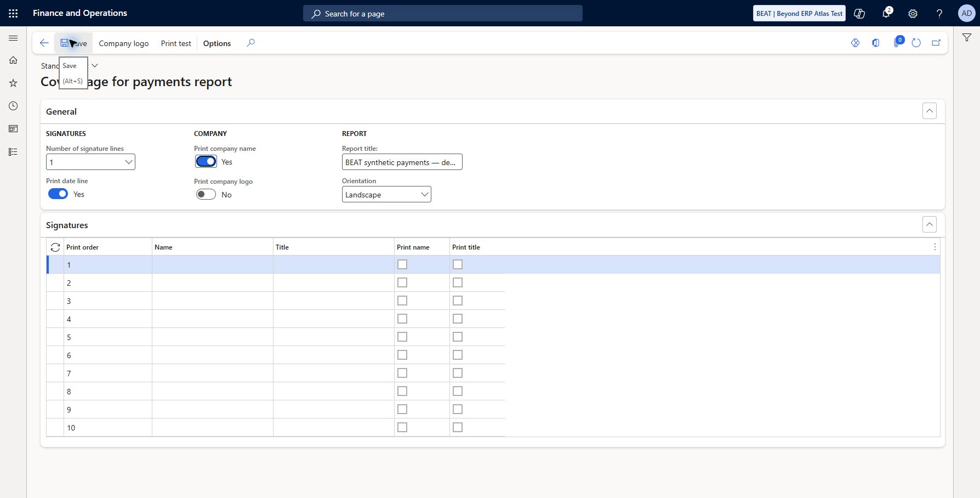Click the Report title input field
This screenshot has width=980, height=498.
[x=402, y=162]
